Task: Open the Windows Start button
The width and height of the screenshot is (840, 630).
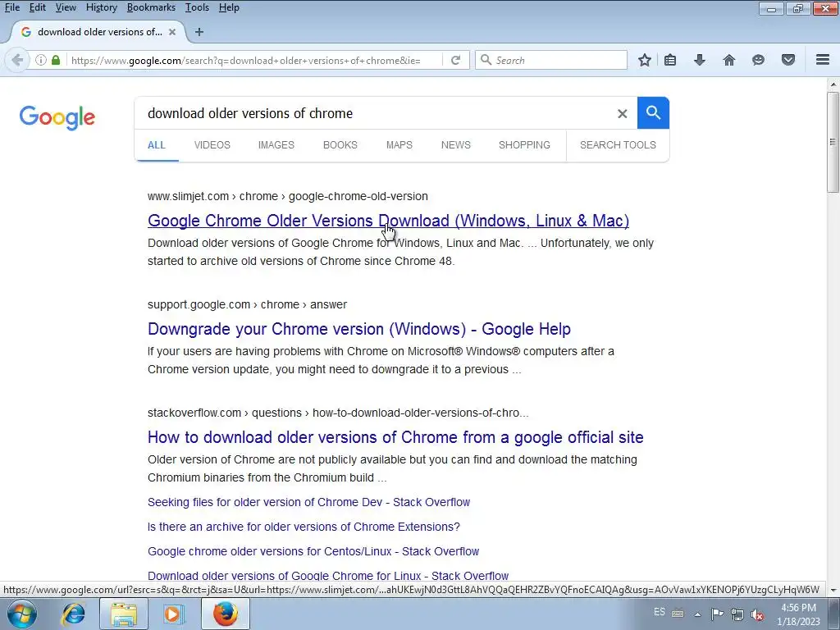Action: [22, 614]
